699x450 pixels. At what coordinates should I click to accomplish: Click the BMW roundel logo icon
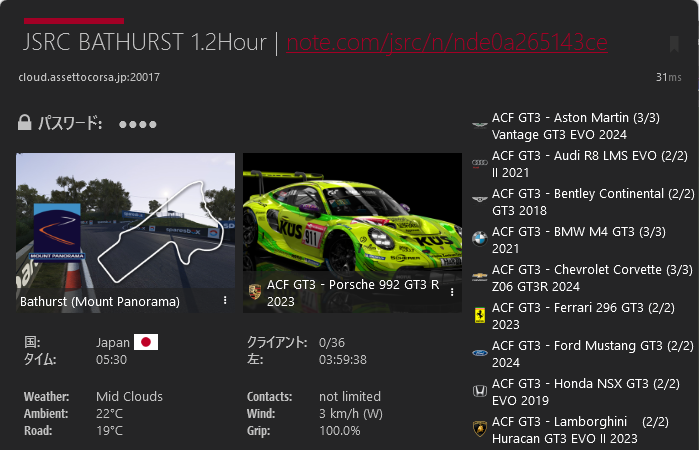click(x=480, y=239)
